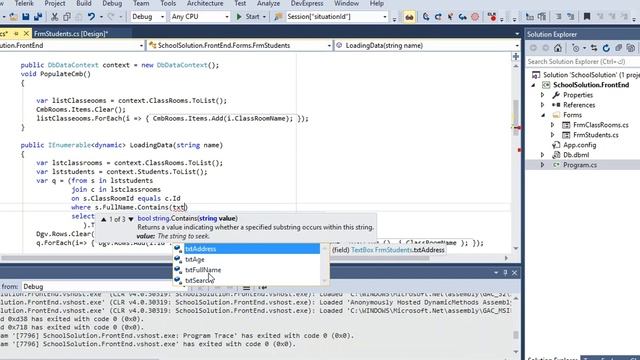This screenshot has width=640, height=360.
Task: Open the Build menu
Action: pyautogui.click(x=84, y=4)
